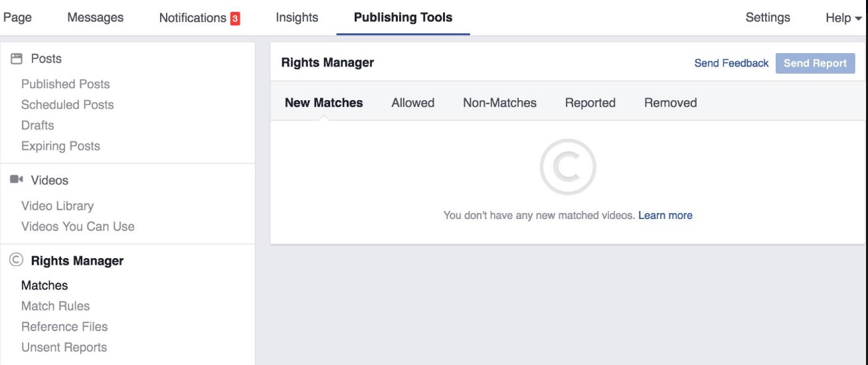Open the Messages tab
This screenshot has width=868, height=365.
pos(95,18)
